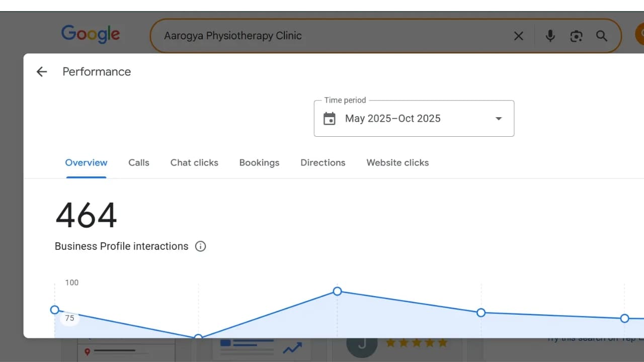Open the account avatar at top right

tap(640, 34)
